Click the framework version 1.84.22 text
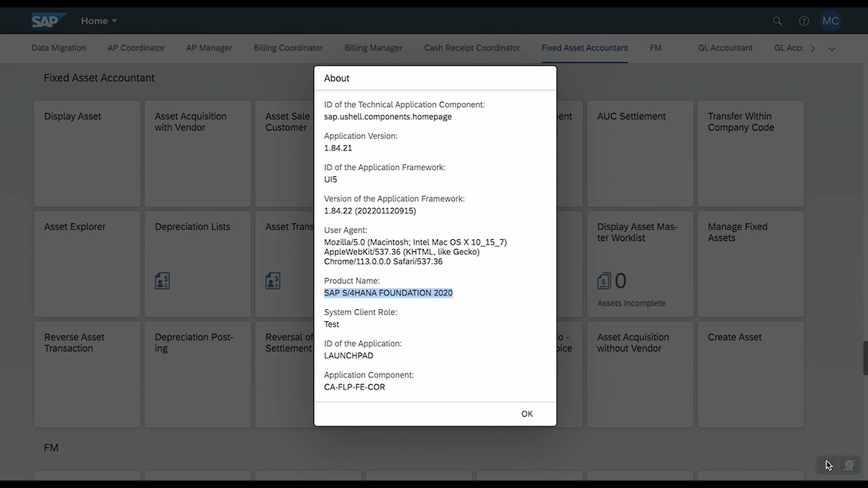 pyautogui.click(x=370, y=211)
